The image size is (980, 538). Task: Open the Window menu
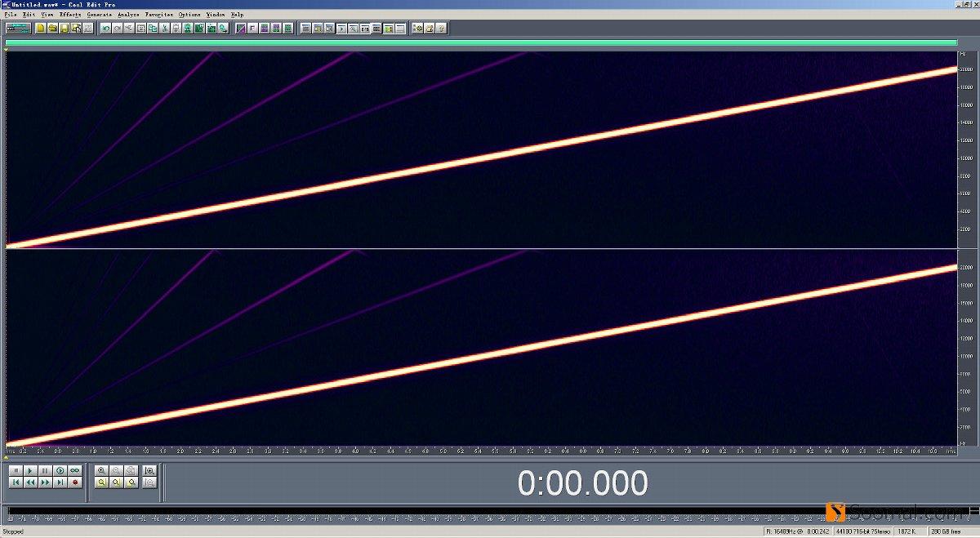tap(216, 15)
